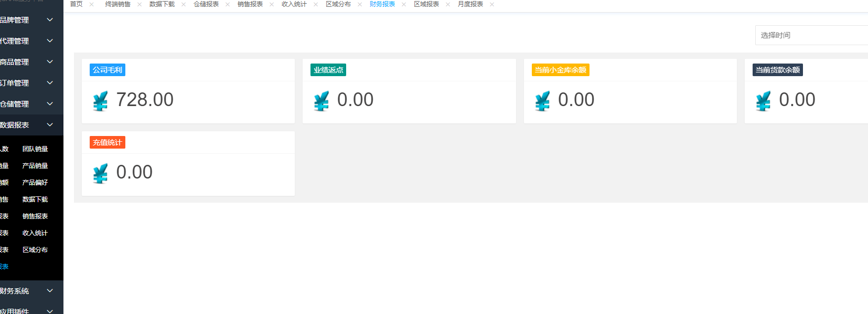Close the 仓储报表 tab
Screen dimensions: 868x314
click(x=228, y=4)
